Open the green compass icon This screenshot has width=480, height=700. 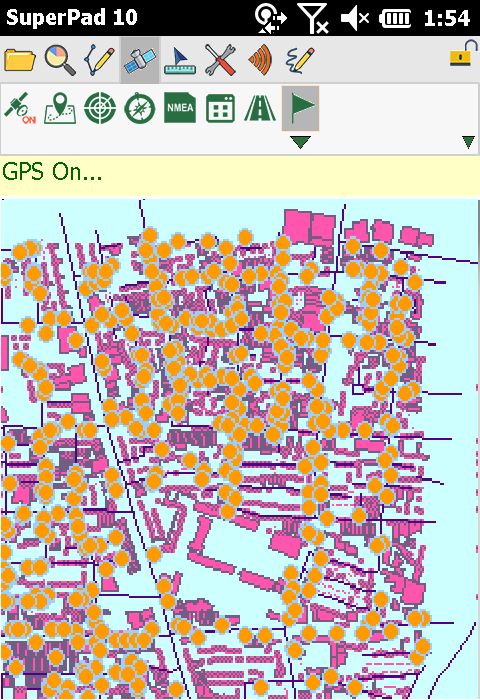140,108
